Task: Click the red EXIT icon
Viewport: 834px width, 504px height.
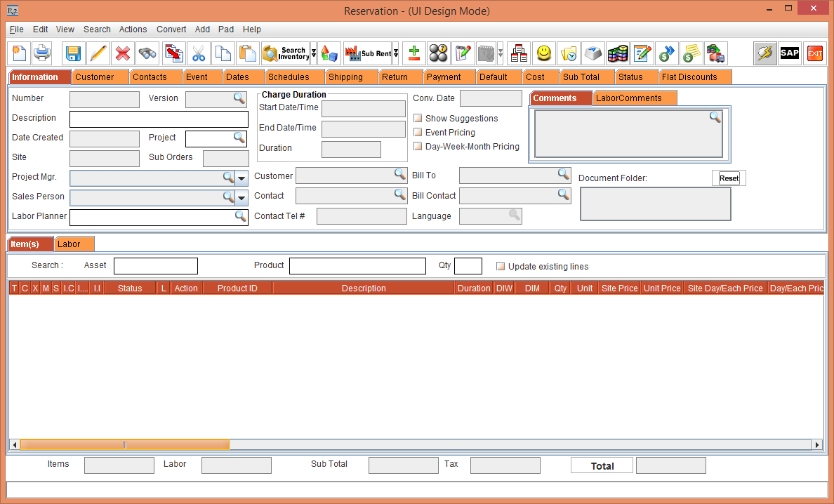Action: click(x=814, y=53)
